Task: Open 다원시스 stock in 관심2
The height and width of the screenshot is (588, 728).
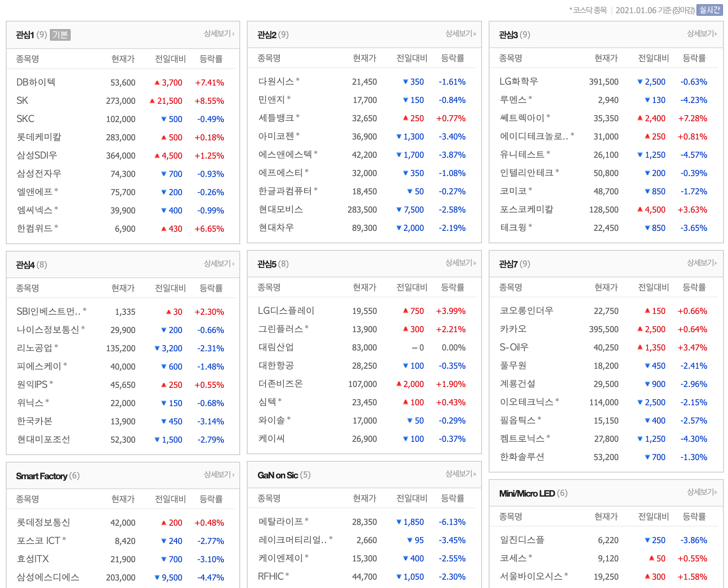Action: tap(276, 81)
